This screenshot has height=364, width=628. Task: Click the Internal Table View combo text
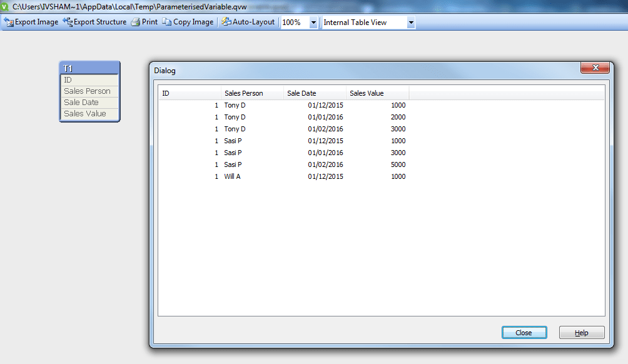coord(355,23)
